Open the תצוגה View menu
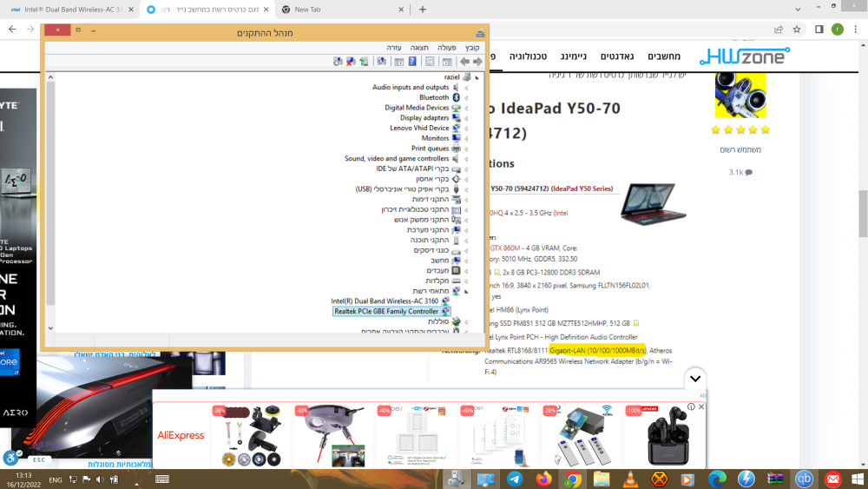This screenshot has height=489, width=868. pyautogui.click(x=419, y=48)
